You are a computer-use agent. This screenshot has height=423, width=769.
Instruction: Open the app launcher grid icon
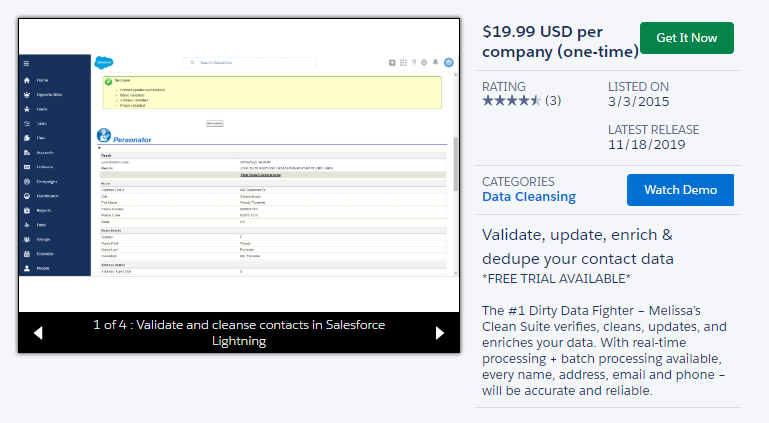point(403,63)
